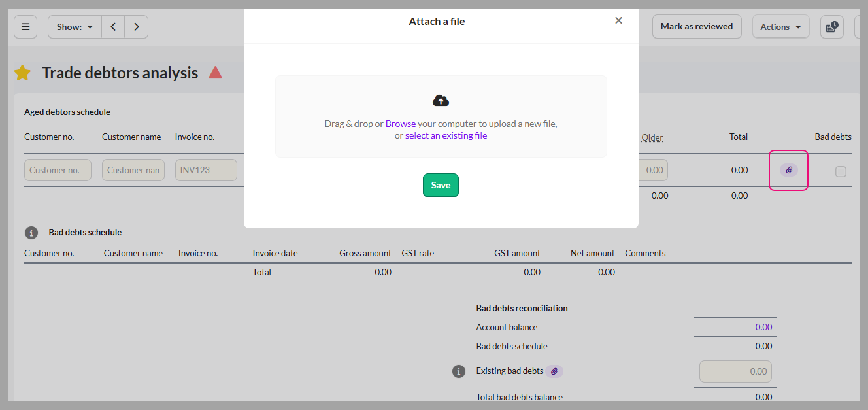Open the hamburger menu
The height and width of the screenshot is (410, 868).
click(x=25, y=27)
